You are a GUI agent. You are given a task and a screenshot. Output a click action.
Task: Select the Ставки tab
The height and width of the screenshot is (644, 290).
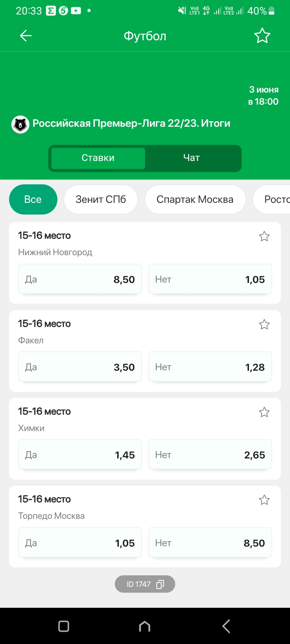point(98,158)
